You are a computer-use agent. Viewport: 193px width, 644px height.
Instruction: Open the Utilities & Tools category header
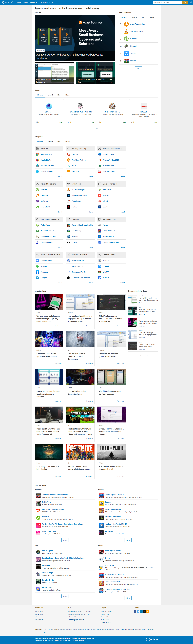111,255
